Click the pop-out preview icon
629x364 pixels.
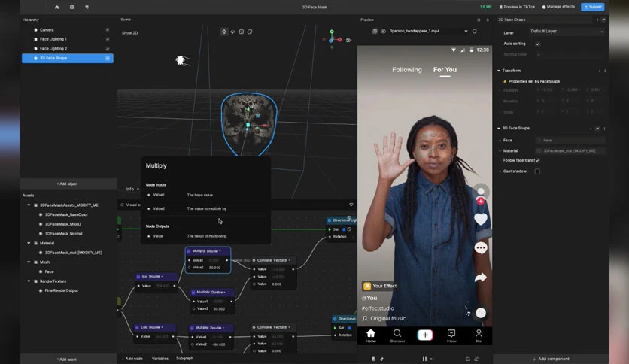pyautogui.click(x=479, y=20)
